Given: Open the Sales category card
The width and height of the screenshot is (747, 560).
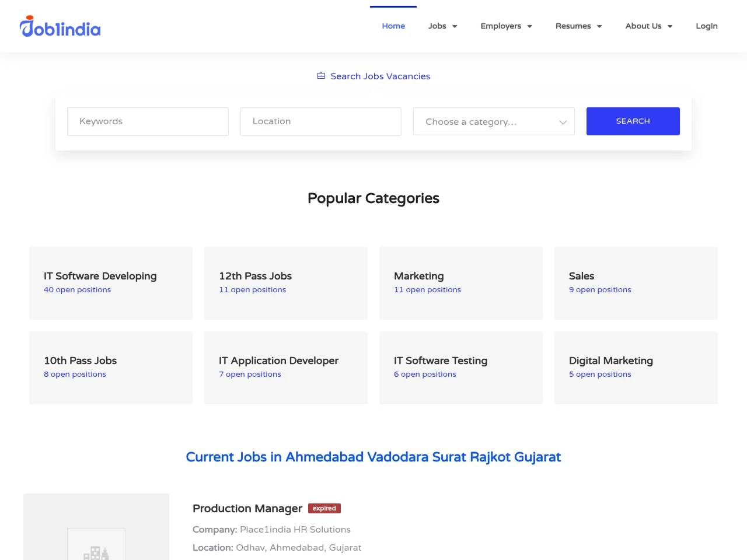Looking at the screenshot, I should pos(636,283).
